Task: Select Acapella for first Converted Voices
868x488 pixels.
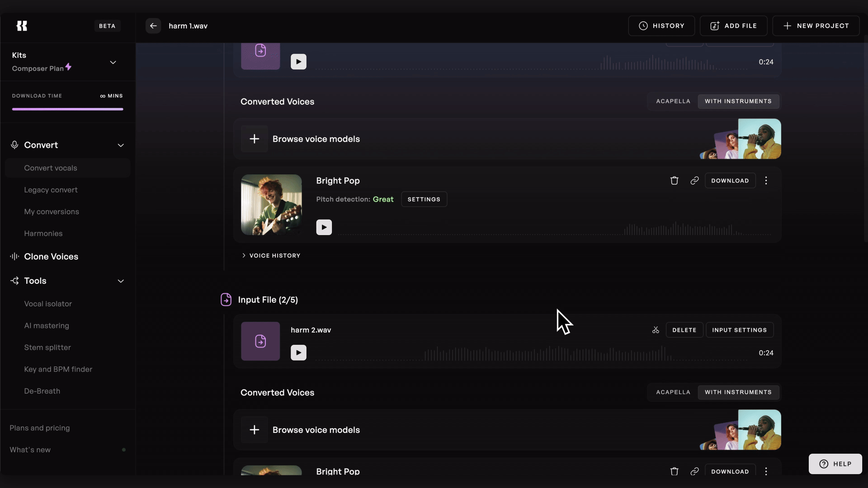Action: coord(673,101)
